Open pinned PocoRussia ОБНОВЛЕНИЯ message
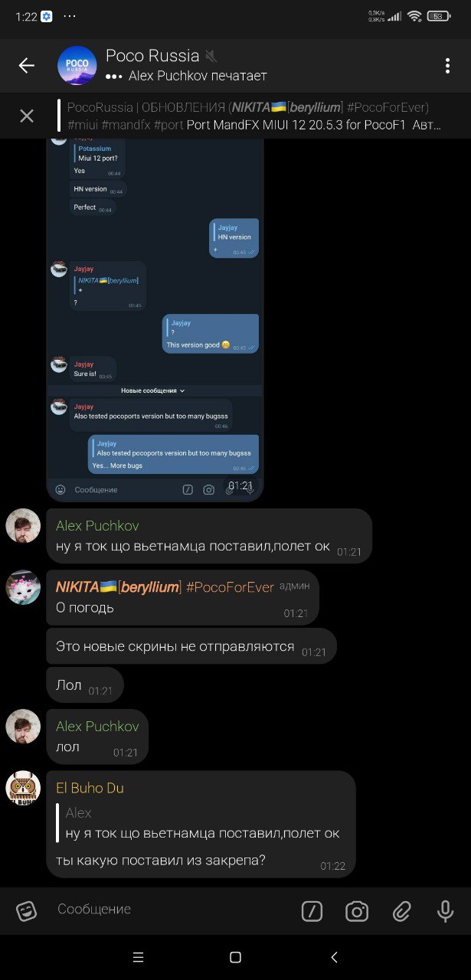Screen dimensions: 471x980 [253, 116]
